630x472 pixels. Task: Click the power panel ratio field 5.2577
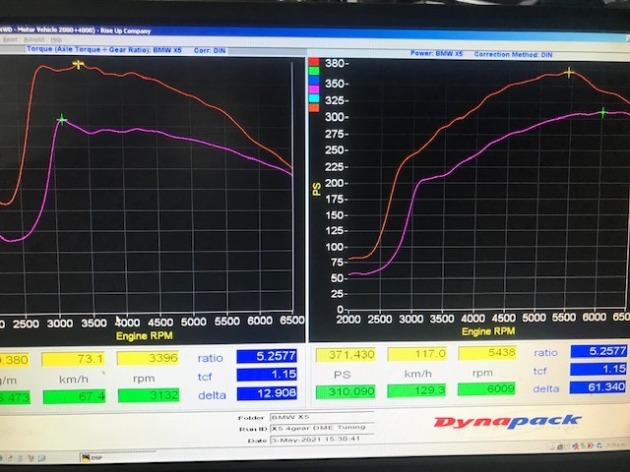point(599,351)
